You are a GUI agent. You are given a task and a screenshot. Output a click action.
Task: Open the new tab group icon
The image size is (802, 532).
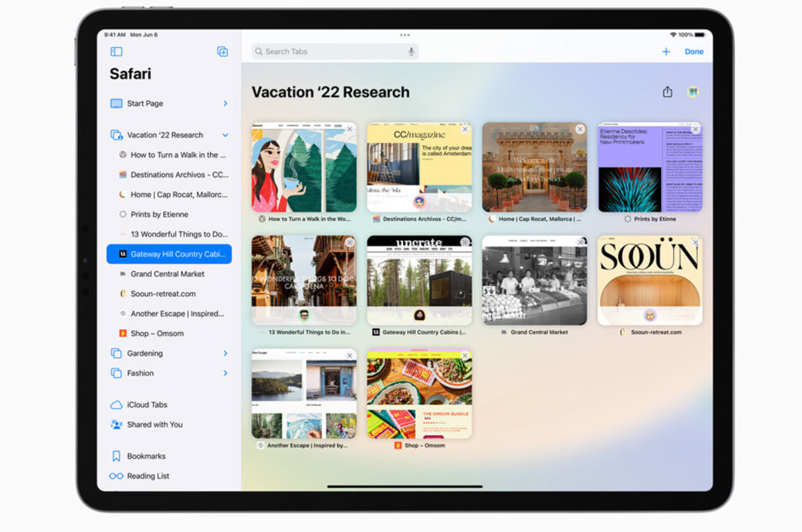[223, 51]
